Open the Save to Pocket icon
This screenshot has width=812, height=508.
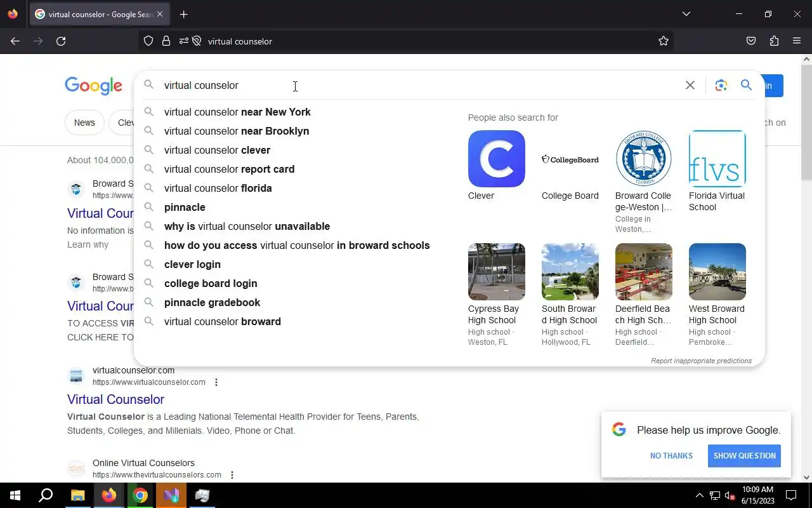pos(751,41)
